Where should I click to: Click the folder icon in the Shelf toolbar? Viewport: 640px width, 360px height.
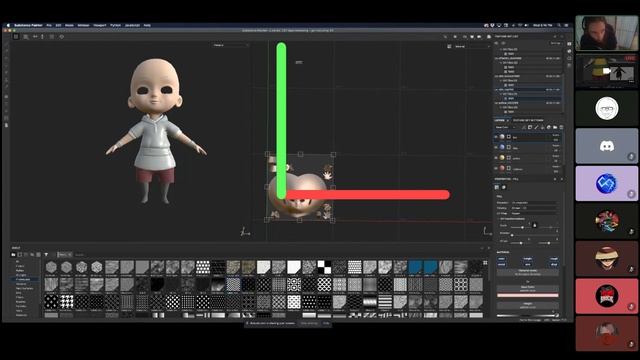13,255
